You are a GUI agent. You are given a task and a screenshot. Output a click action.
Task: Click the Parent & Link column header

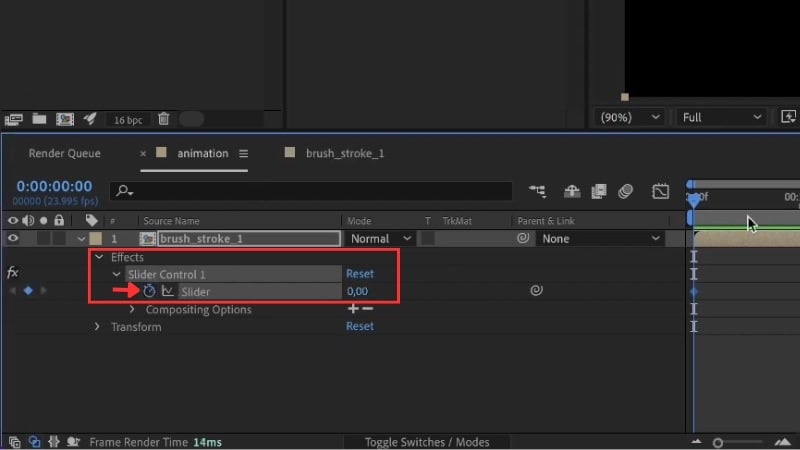[546, 221]
